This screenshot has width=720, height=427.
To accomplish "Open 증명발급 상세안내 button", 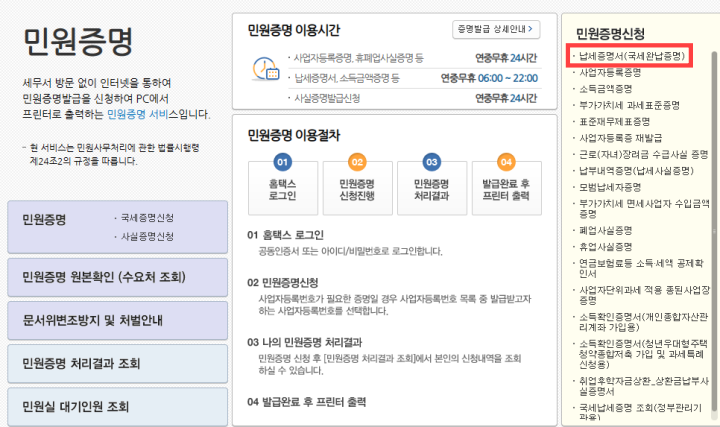I will pyautogui.click(x=496, y=29).
